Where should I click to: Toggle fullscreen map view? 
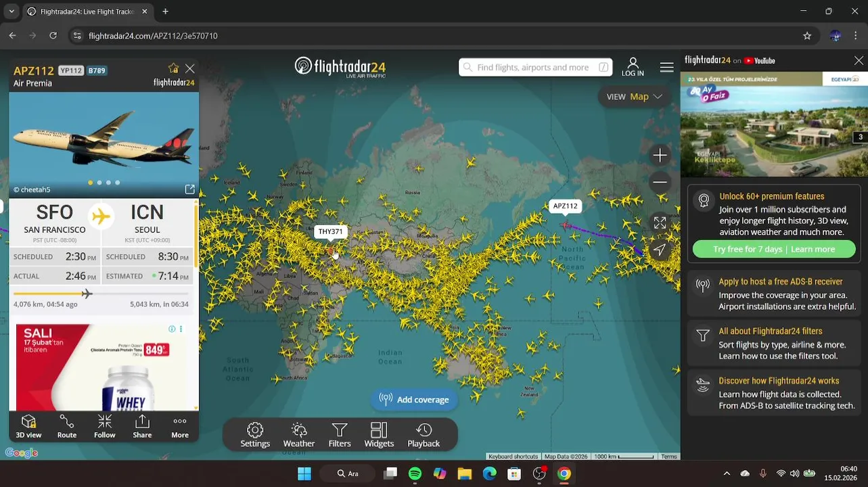pyautogui.click(x=660, y=223)
